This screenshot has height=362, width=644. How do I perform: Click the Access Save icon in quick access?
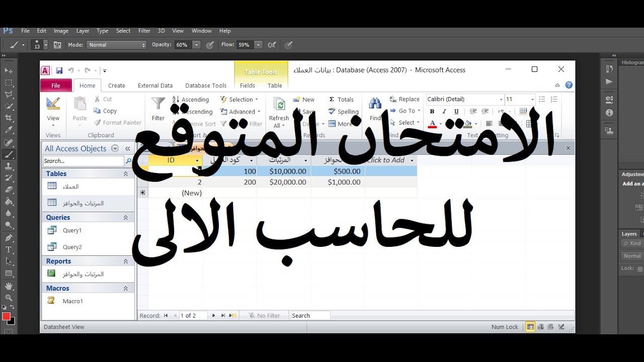(x=59, y=70)
